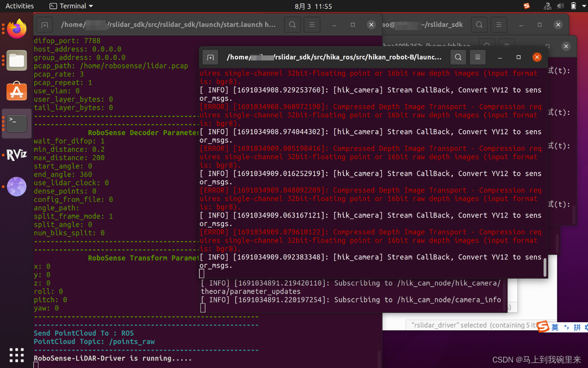Screen dimensions: 588x368
Task: Close the start.launch terminal window
Action: coord(371,25)
